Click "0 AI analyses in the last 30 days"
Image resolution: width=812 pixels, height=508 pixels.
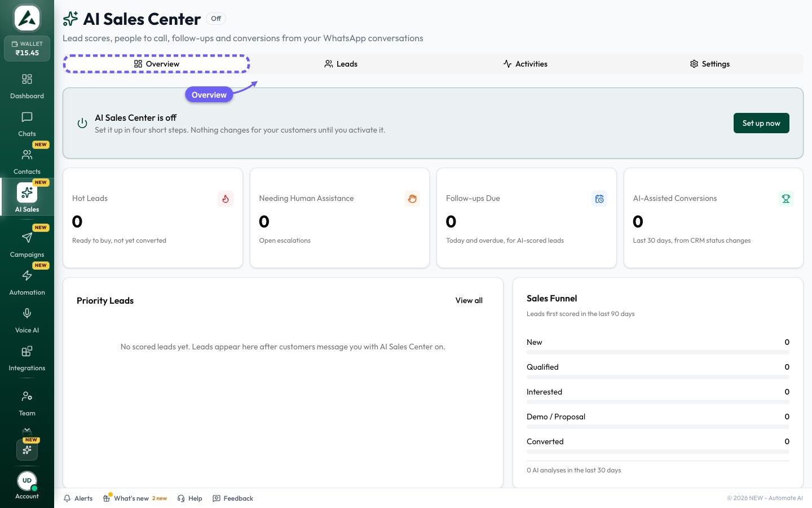click(573, 470)
